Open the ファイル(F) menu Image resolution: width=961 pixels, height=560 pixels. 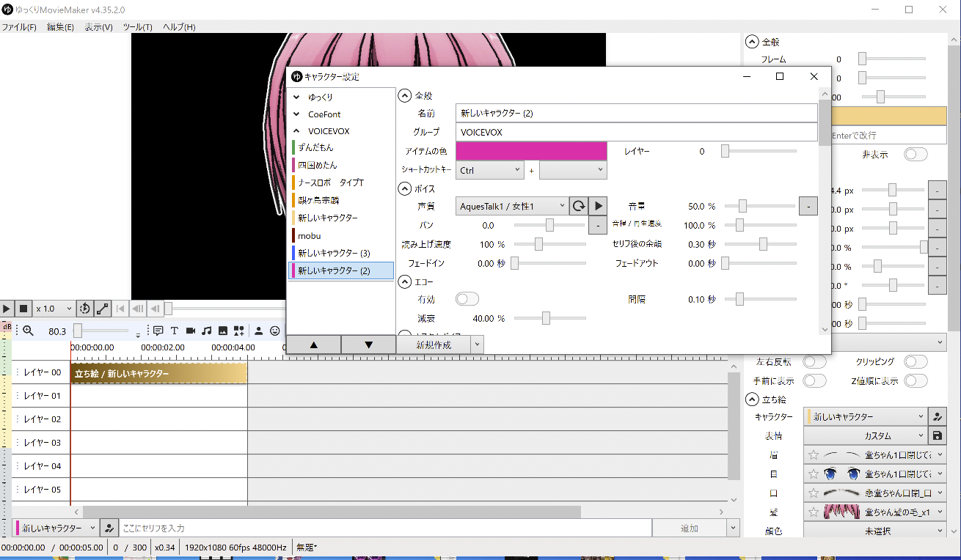[x=19, y=27]
